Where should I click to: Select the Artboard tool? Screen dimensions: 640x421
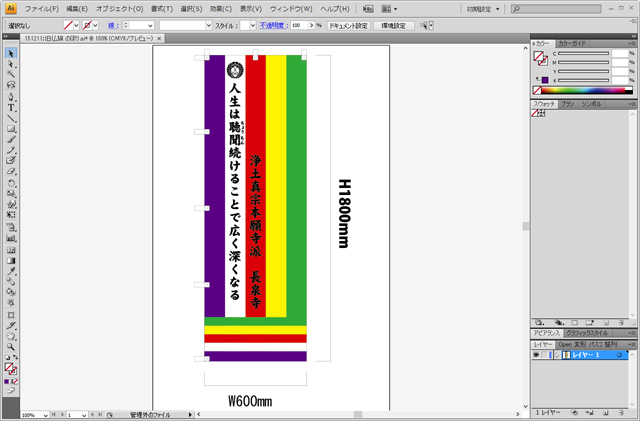[11, 315]
